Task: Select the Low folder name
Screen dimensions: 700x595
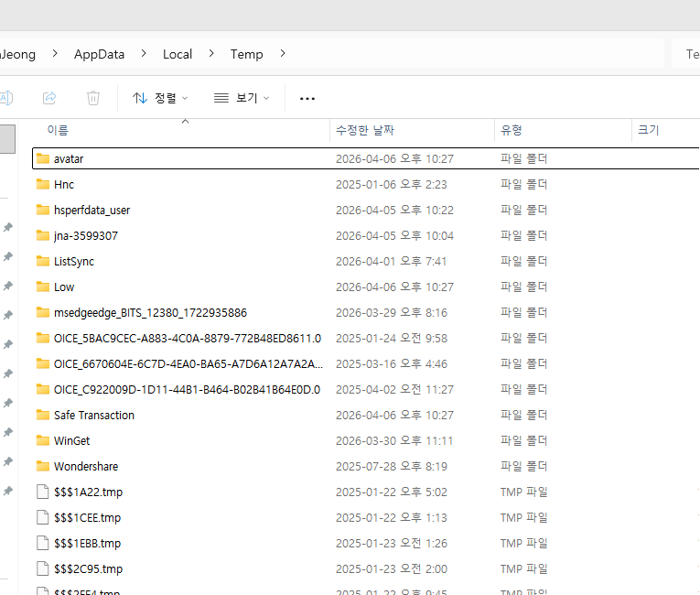Action: point(64,287)
